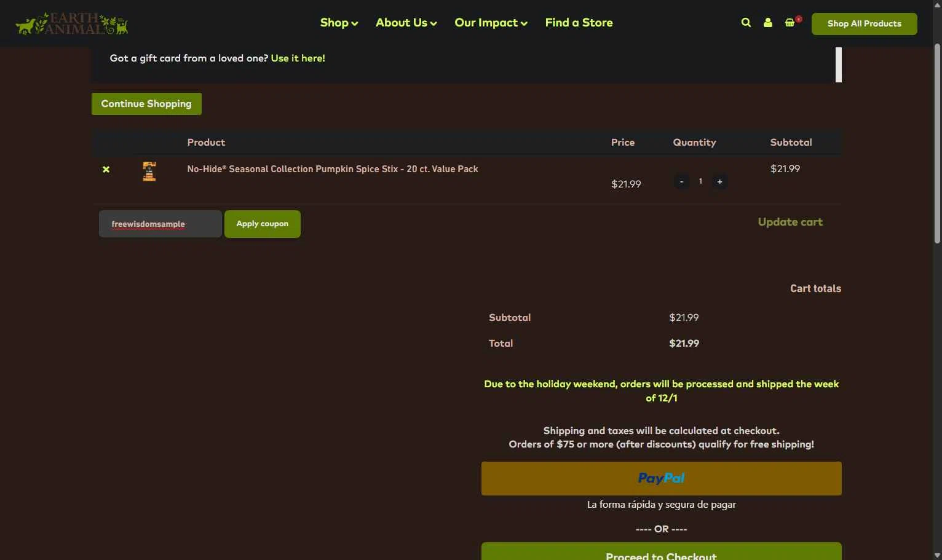Follow the 'Use it here!' gift card link

tap(298, 58)
